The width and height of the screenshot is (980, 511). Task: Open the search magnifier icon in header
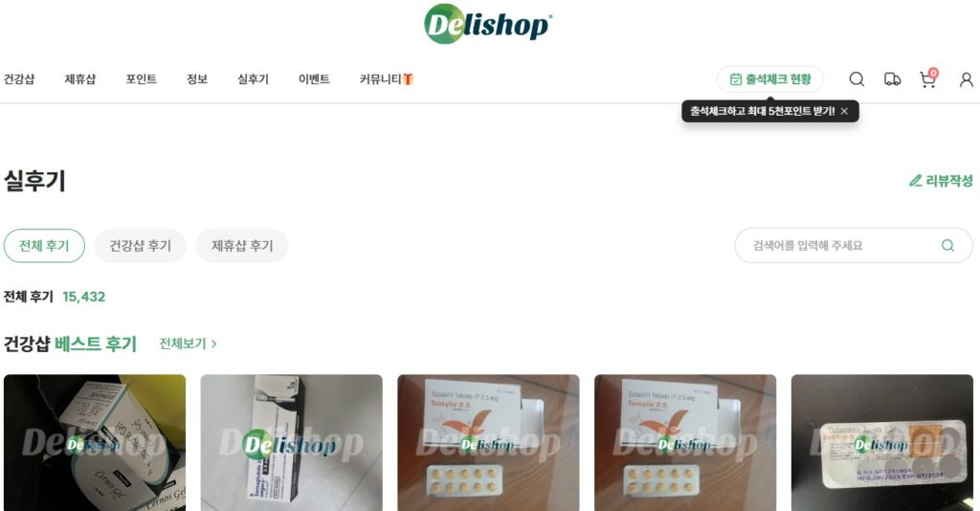click(x=857, y=79)
